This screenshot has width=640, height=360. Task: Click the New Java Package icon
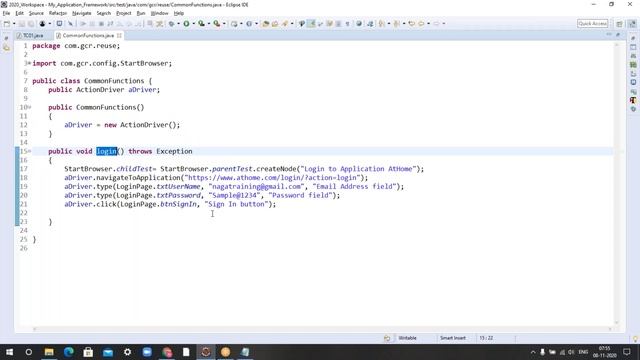click(234, 24)
